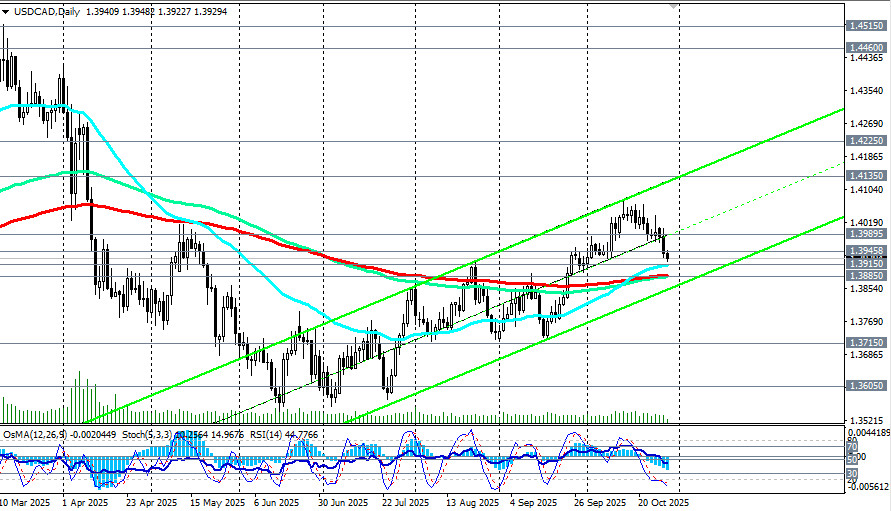Click the 10 Mar 2025 date label
Viewport: 891px width, 511px height.
25,503
